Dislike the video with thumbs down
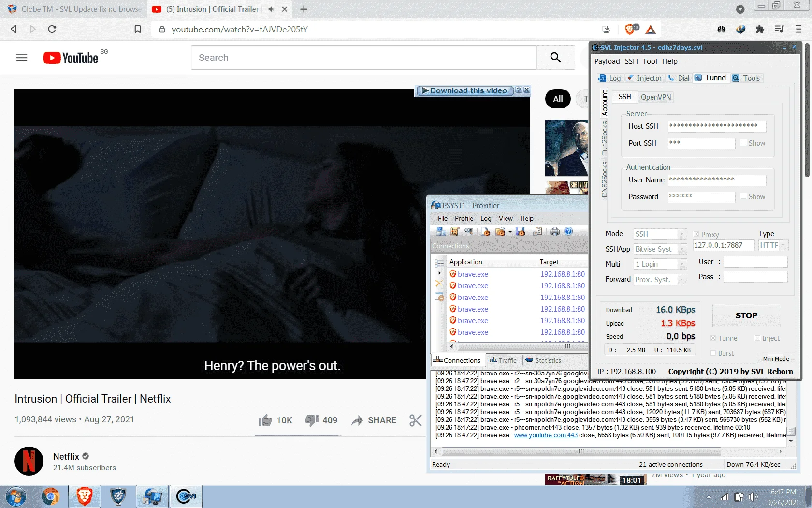The image size is (812, 508). 312,420
